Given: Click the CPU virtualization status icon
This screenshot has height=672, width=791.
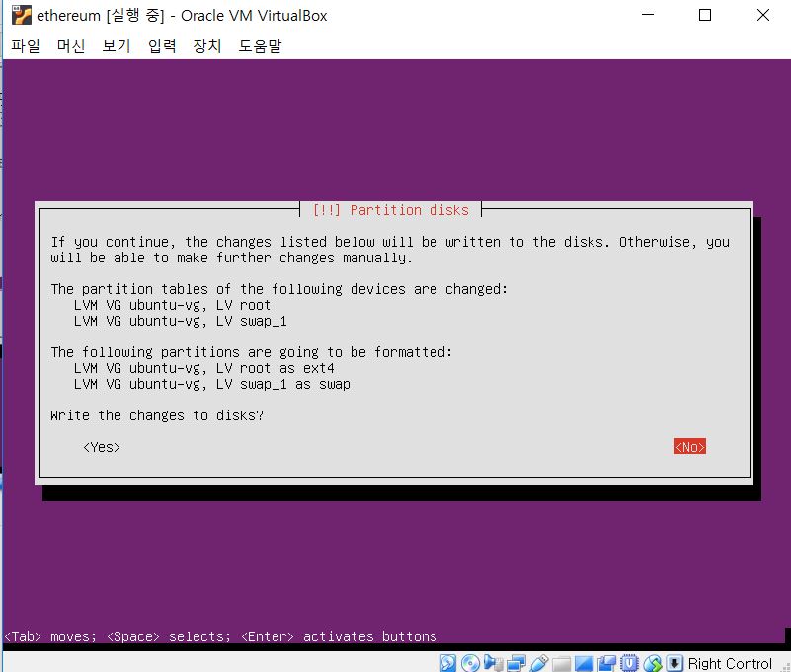Looking at the screenshot, I should click(629, 663).
